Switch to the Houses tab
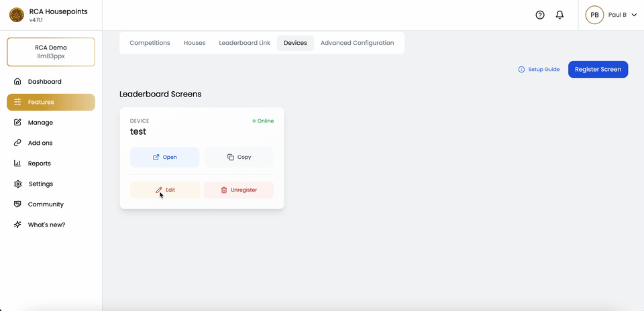Viewport: 644px width, 311px height. [195, 43]
